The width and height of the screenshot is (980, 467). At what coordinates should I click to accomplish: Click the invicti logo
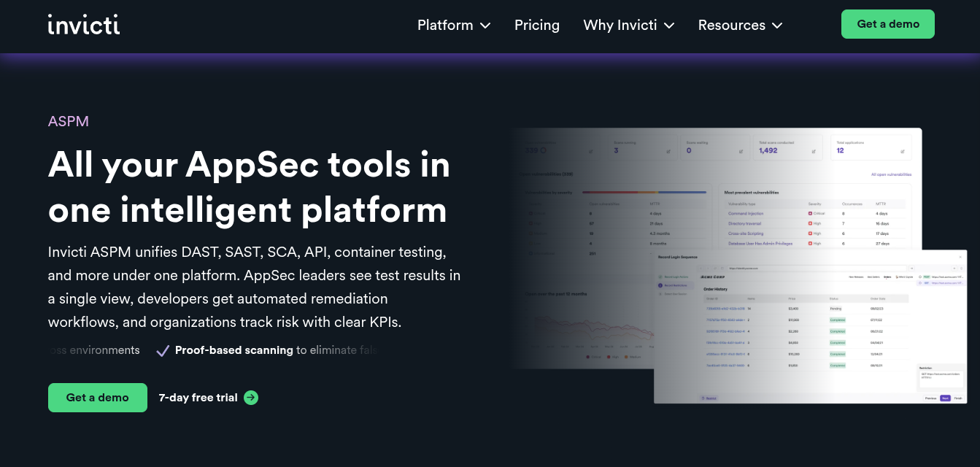84,24
